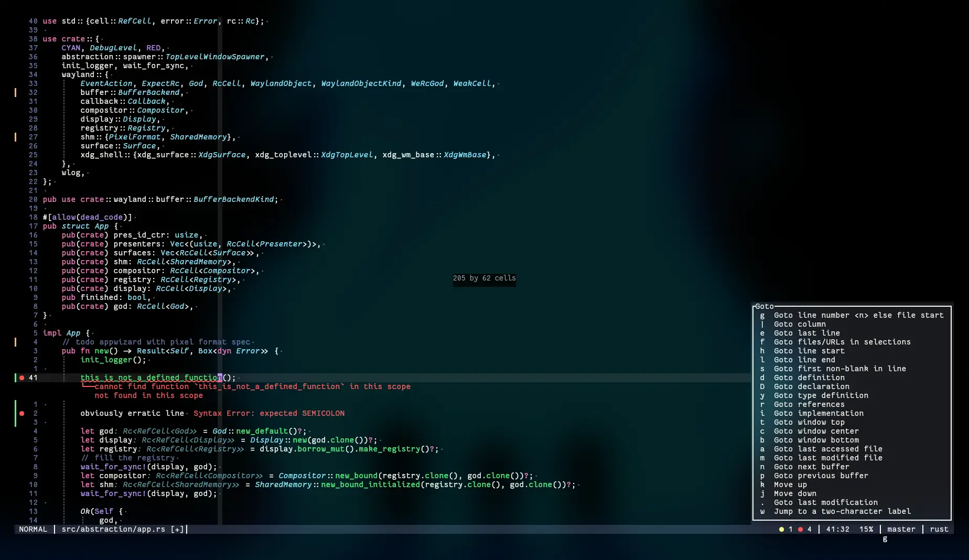Click 'this_is_not_a_defined_function' call on line 41
The image size is (969, 560).
click(x=151, y=378)
